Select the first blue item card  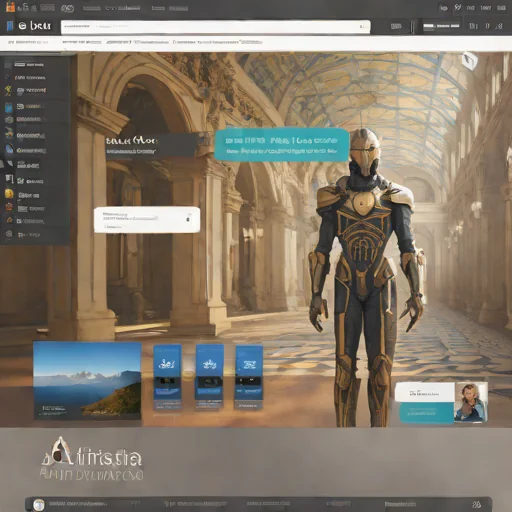click(x=167, y=377)
